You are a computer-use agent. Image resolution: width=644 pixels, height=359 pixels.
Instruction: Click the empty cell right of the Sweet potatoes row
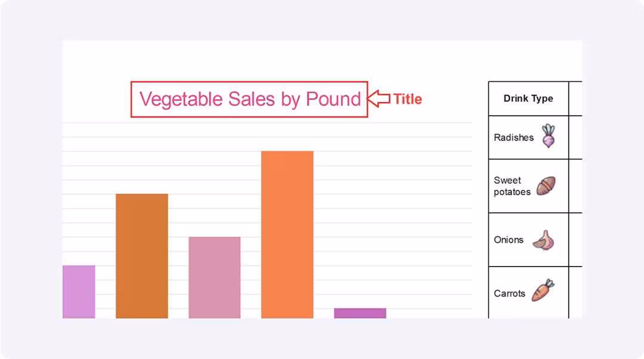(x=575, y=186)
